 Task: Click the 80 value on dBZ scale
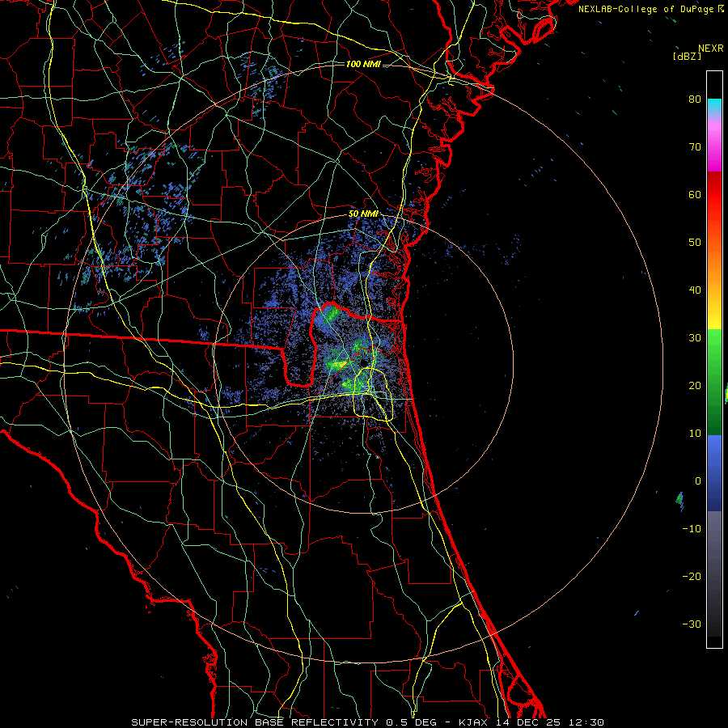(x=695, y=99)
